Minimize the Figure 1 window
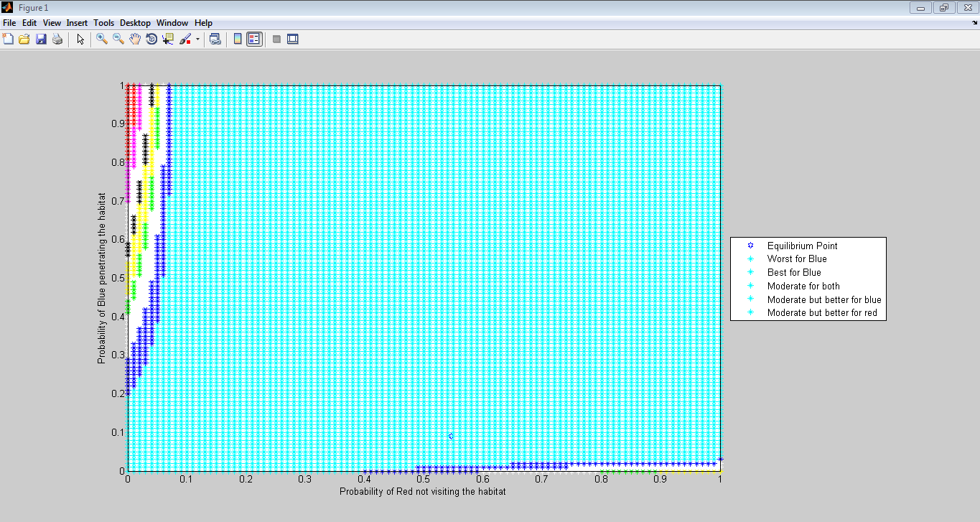980x522 pixels. click(920, 8)
